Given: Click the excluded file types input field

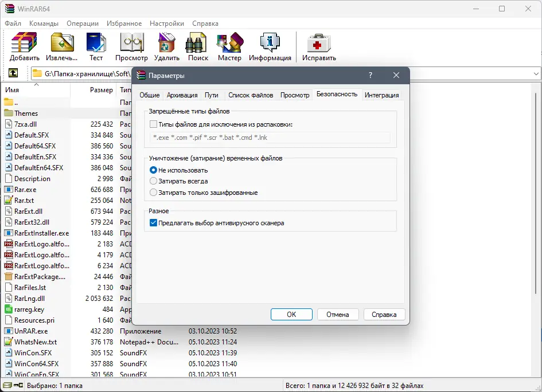Looking at the screenshot, I should 270,138.
